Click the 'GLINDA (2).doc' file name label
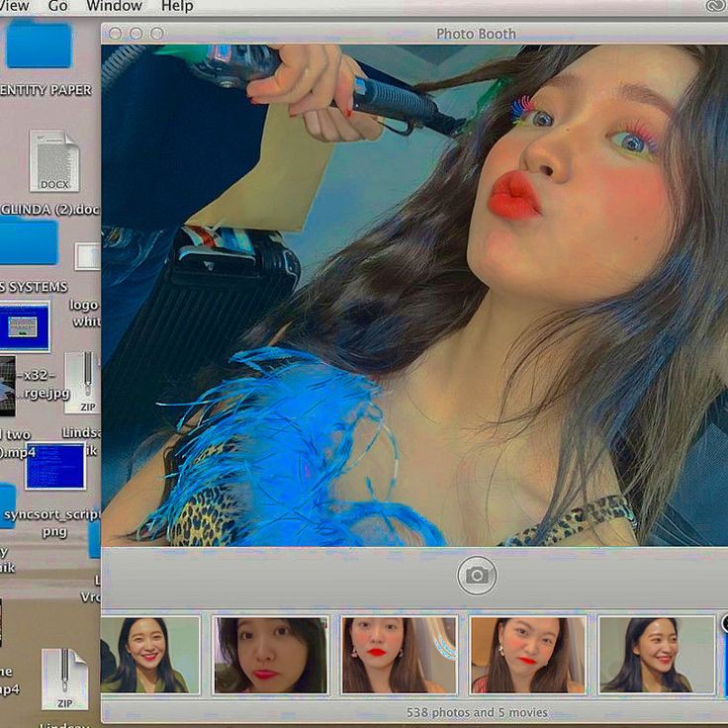The width and height of the screenshot is (728, 728). 50,210
